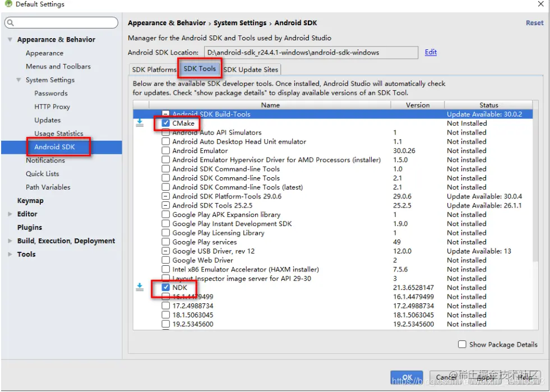Screen dimensions: 550x392
Task: Click the Android Studio logo in title bar
Action: 9,4
